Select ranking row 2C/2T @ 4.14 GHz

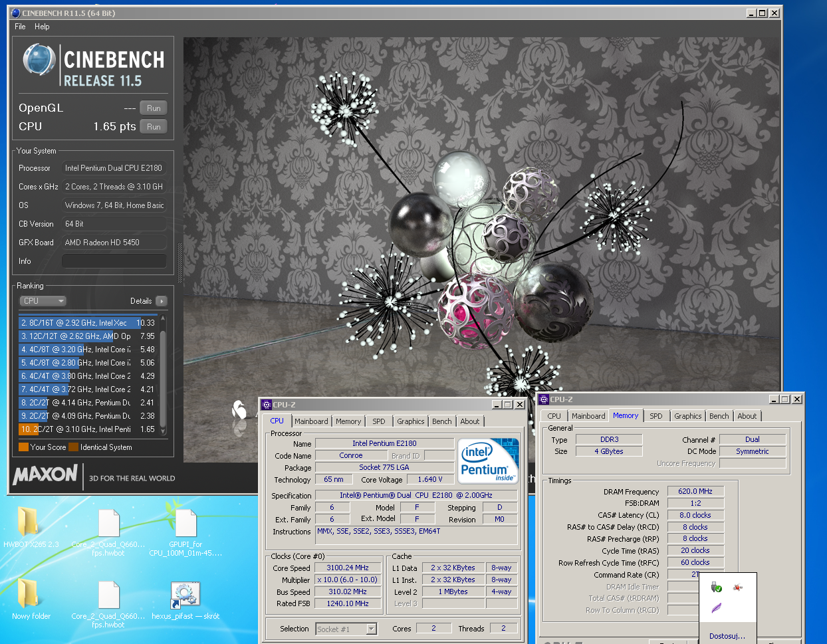(x=88, y=403)
